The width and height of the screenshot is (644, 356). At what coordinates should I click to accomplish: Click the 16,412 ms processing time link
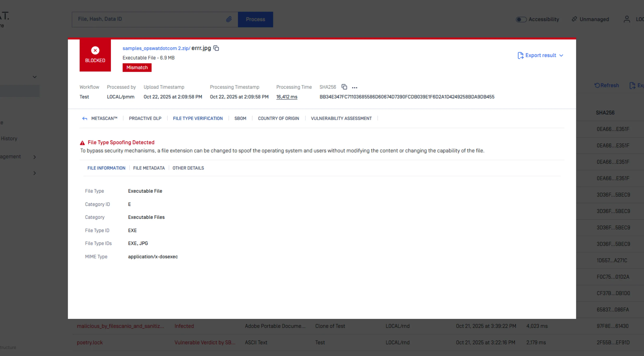[x=286, y=97]
